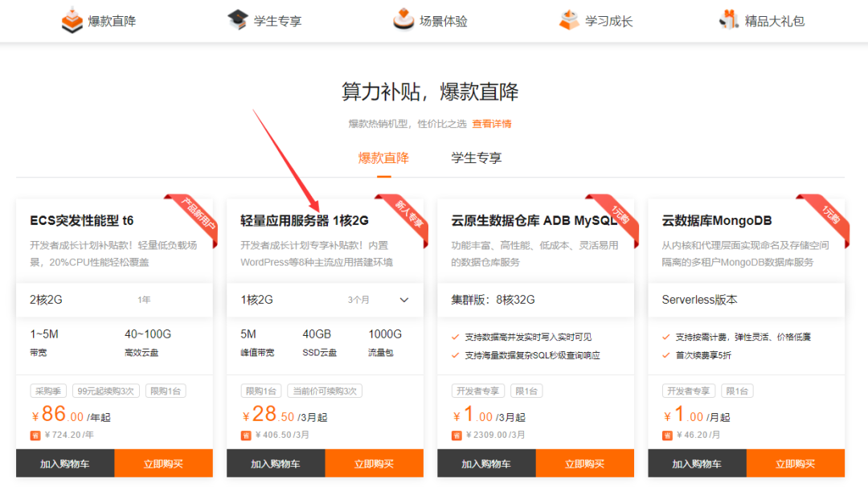868x487 pixels.
Task: Click the savings icon beside ¥406.50/3月
Action: pos(247,436)
